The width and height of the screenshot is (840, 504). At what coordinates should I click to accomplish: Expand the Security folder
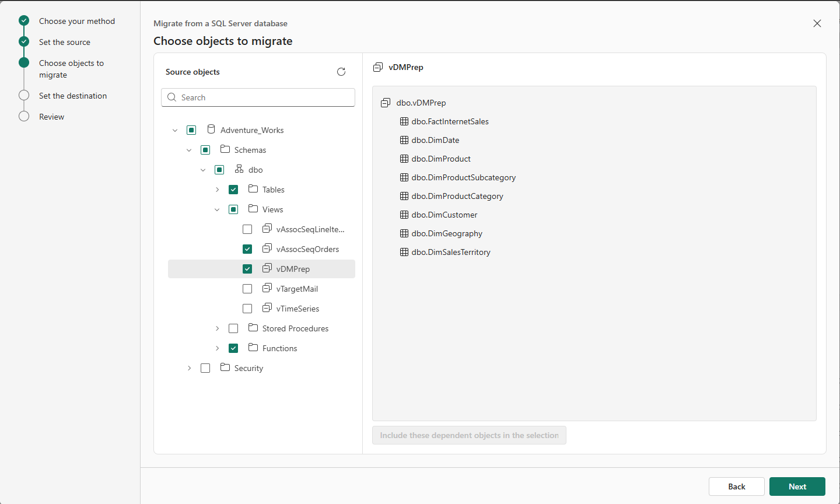click(x=189, y=368)
